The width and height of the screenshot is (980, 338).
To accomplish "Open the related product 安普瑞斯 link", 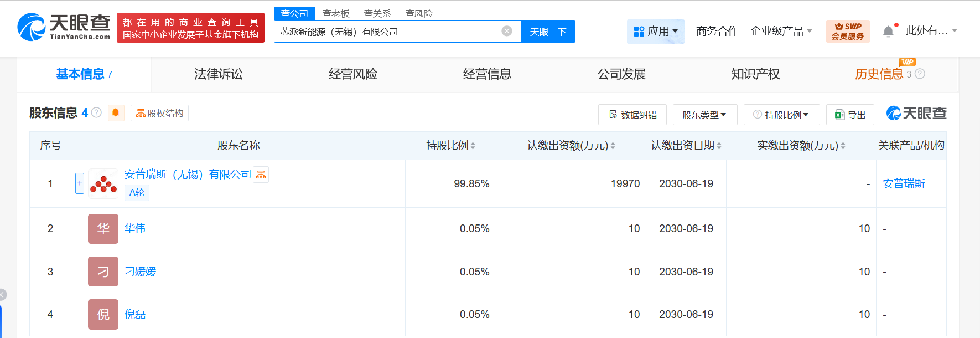I will coord(904,183).
